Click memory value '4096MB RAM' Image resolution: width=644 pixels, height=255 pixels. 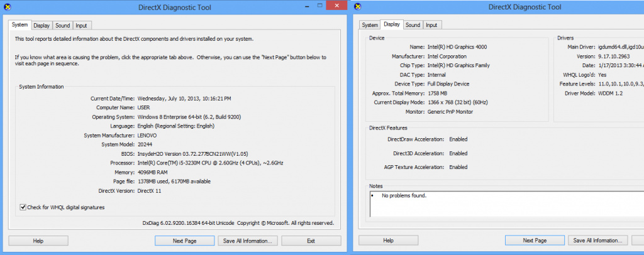152,173
